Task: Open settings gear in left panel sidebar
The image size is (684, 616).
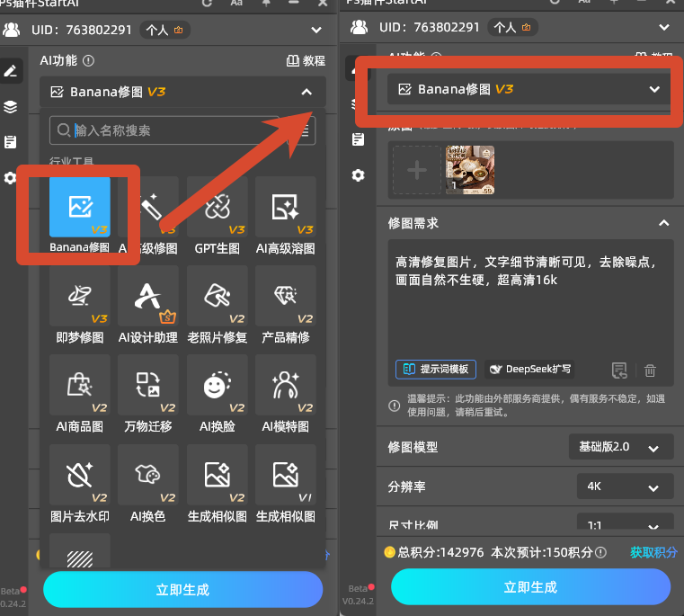Action: (x=10, y=178)
